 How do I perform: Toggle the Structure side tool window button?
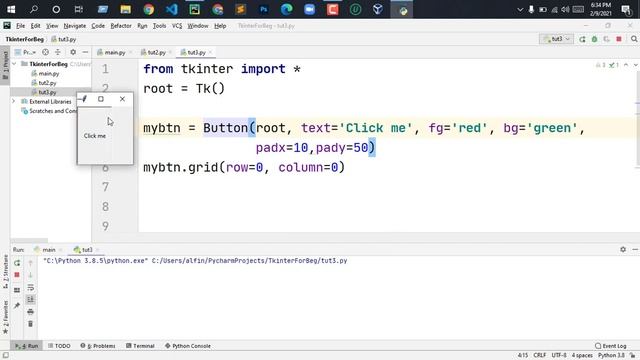point(5,272)
